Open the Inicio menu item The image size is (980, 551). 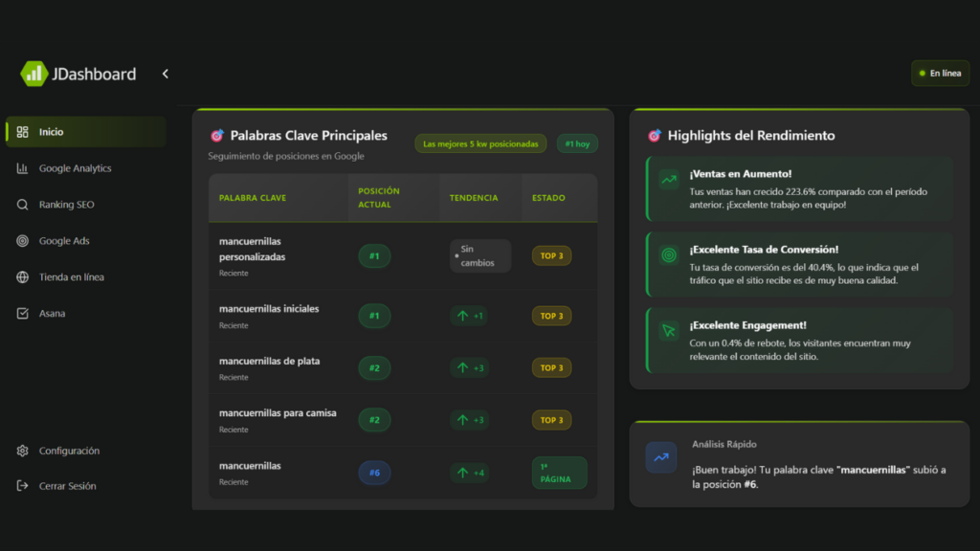[x=85, y=132]
